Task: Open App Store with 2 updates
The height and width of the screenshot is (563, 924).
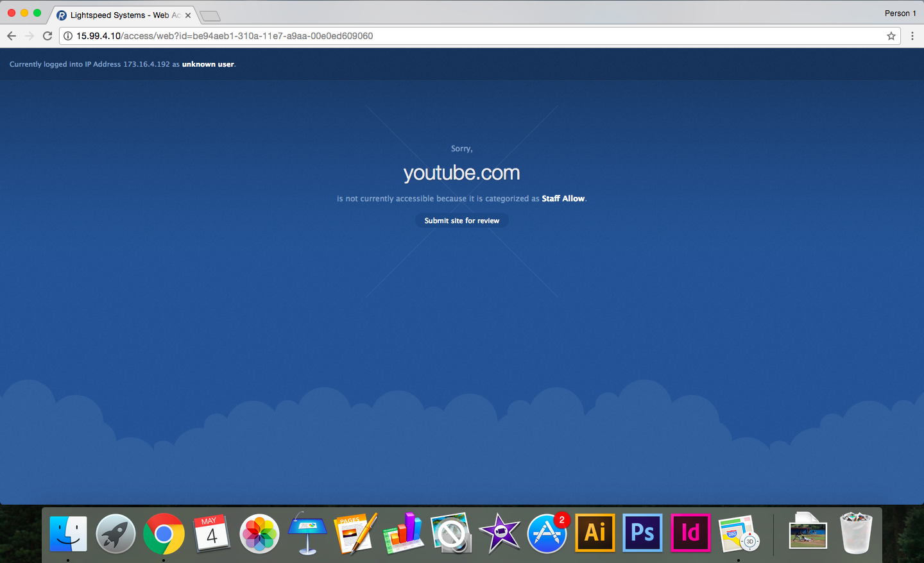Action: pyautogui.click(x=547, y=534)
